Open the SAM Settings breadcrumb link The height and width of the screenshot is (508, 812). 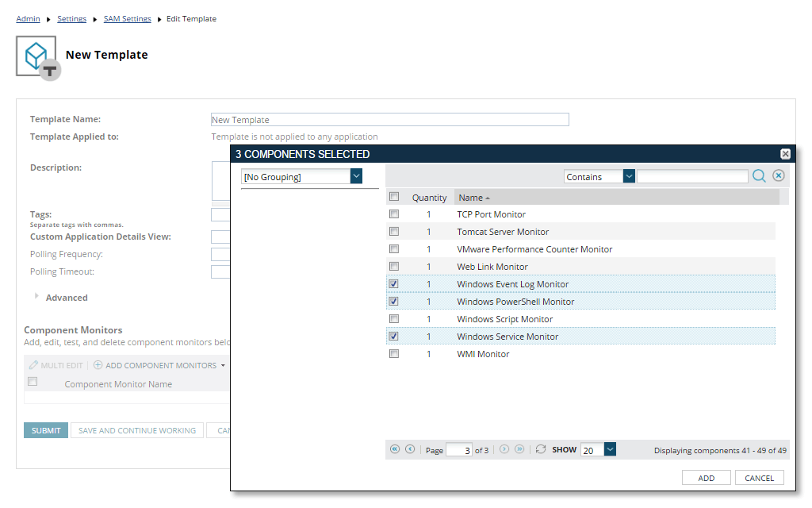127,18
